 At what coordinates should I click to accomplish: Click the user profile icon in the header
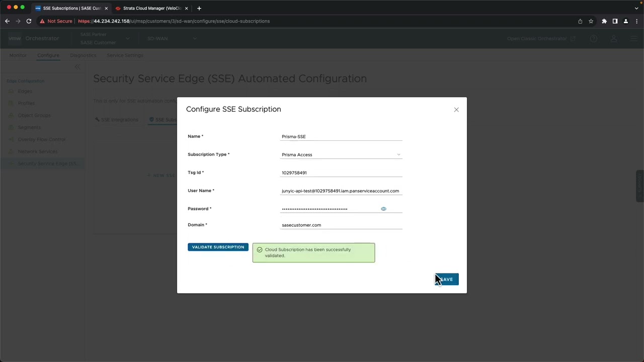613,38
